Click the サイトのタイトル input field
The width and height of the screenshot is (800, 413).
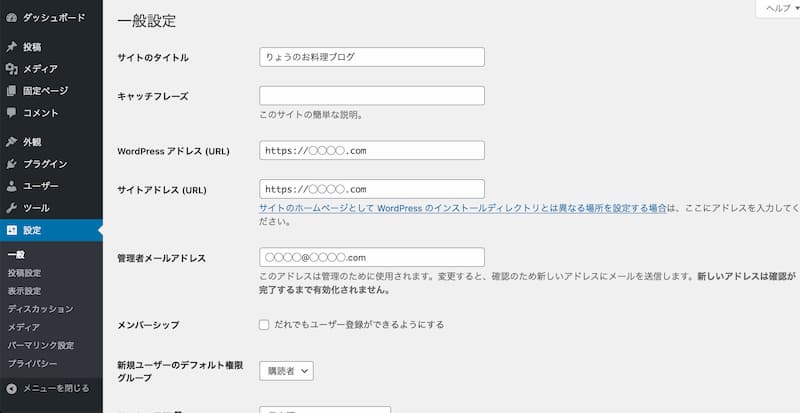pos(372,57)
